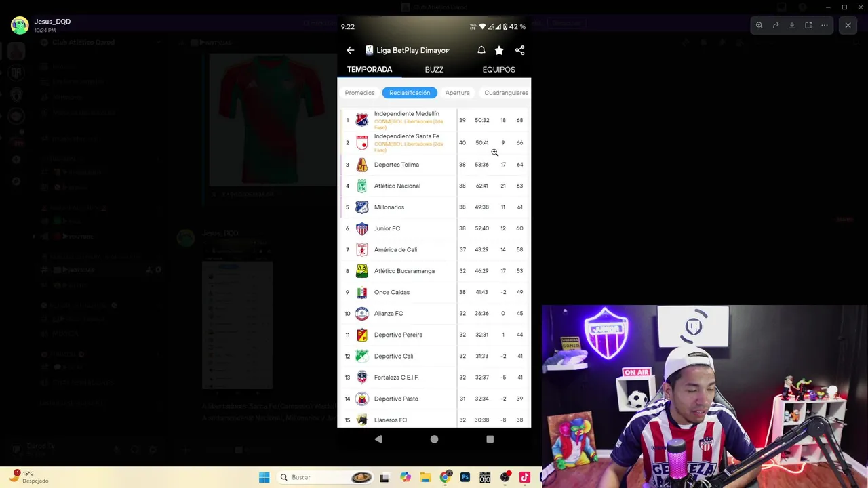This screenshot has width=868, height=488.
Task: Open the Once Caldas team row
Action: click(x=434, y=292)
